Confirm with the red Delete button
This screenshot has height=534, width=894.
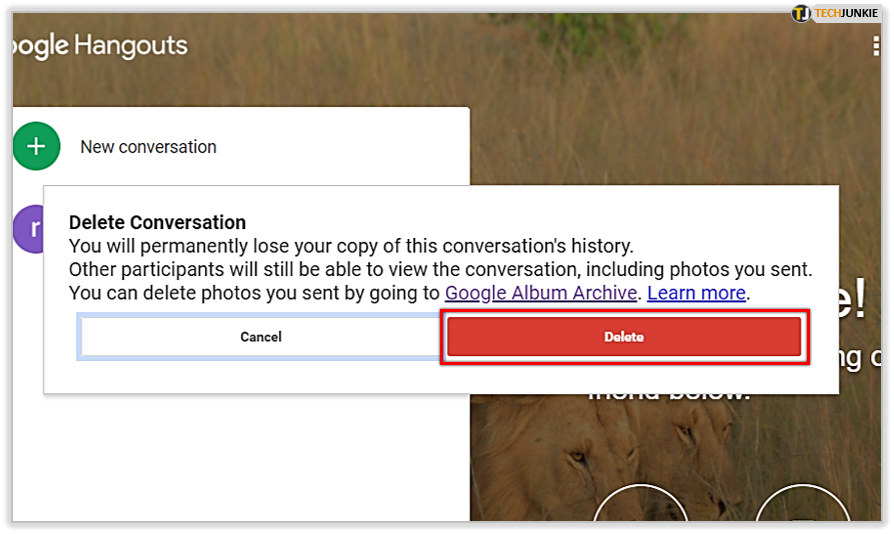pos(624,337)
